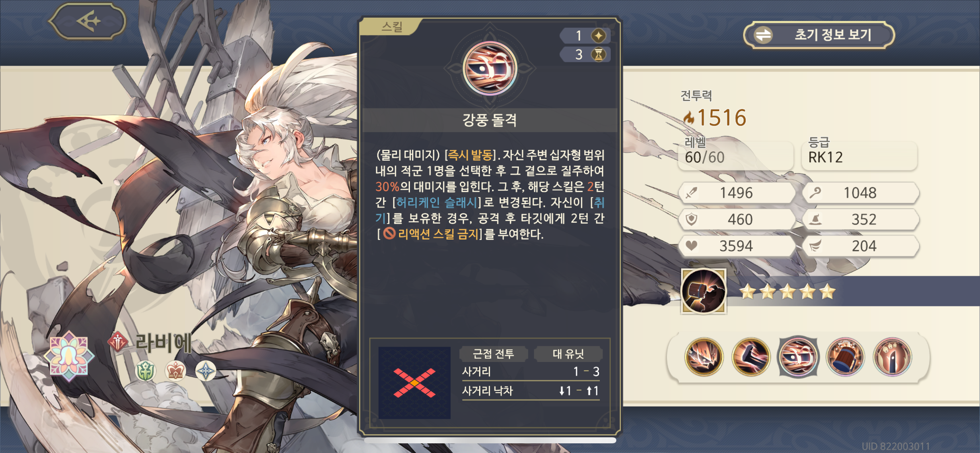
Task: Toggle 초기 정보 보기 view
Action: tap(819, 35)
